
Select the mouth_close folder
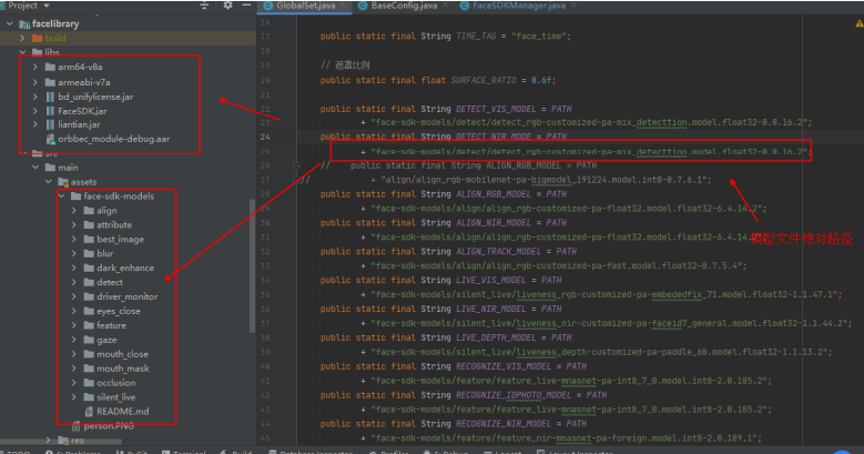122,354
